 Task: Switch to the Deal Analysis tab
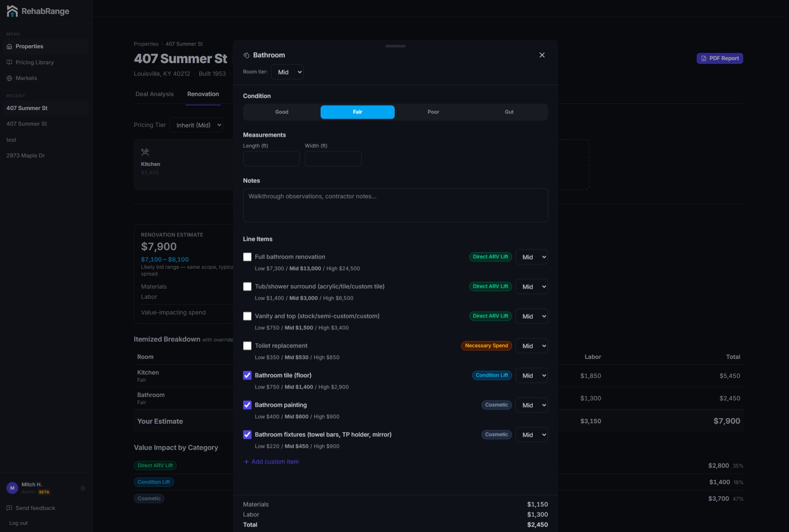coord(155,94)
